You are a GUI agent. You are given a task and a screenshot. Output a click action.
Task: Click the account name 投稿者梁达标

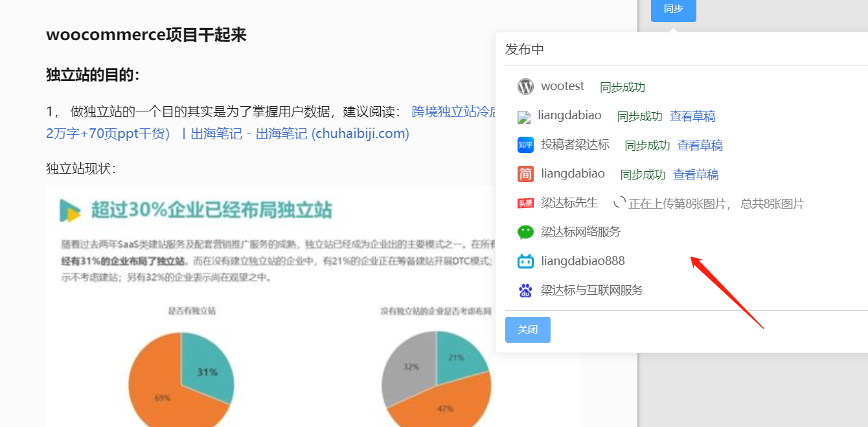pyautogui.click(x=576, y=144)
